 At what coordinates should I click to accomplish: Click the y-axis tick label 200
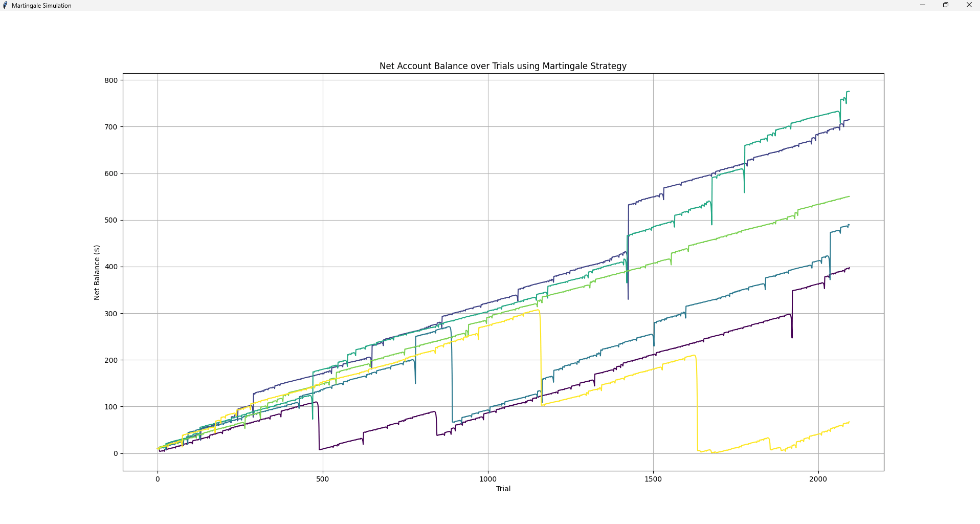[x=111, y=360]
